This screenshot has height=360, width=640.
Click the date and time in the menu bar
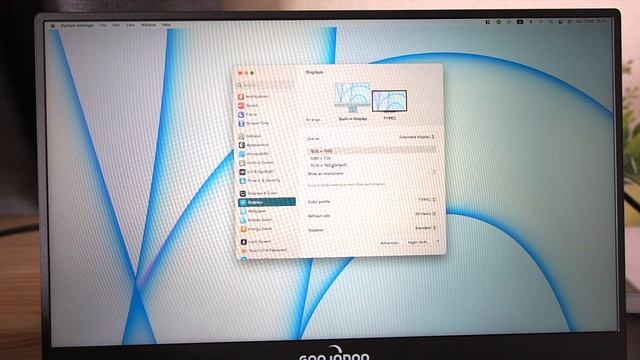(591, 21)
